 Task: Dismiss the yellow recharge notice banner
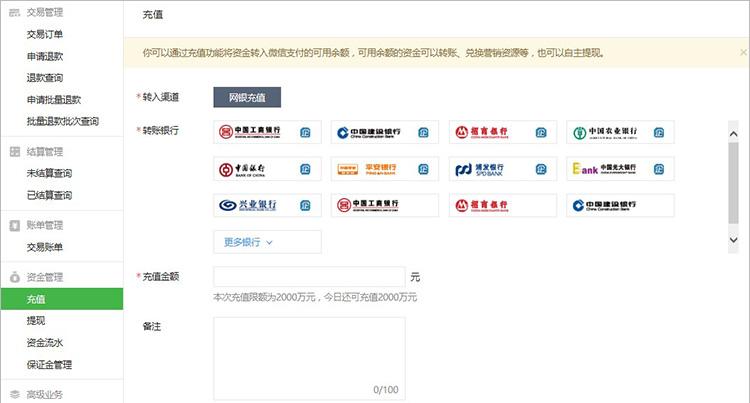(x=741, y=51)
